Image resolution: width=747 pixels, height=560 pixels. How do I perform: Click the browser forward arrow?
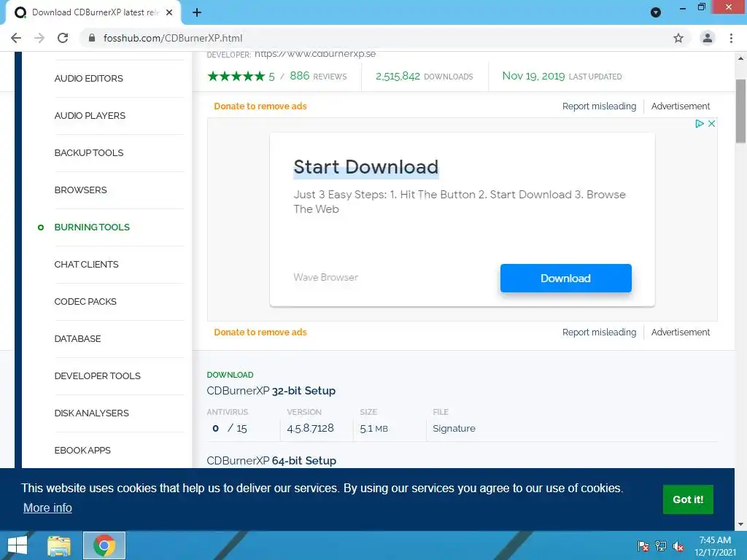(39, 38)
